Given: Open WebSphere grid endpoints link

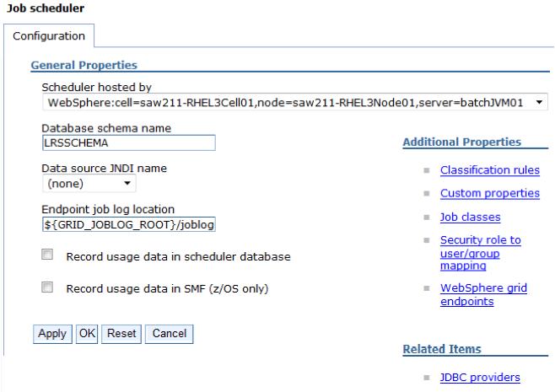Looking at the screenshot, I should [483, 294].
